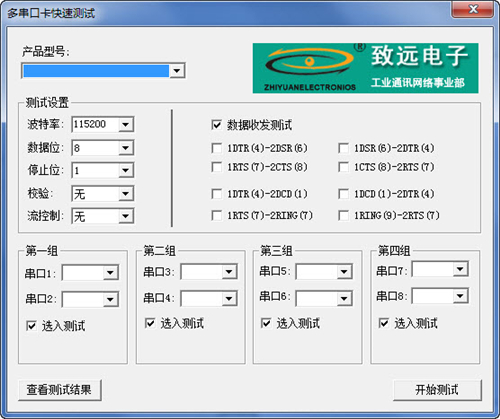The height and width of the screenshot is (419, 500).
Task: Enable 1DTR(4)-2DCD(1) signal test
Action: [217, 194]
